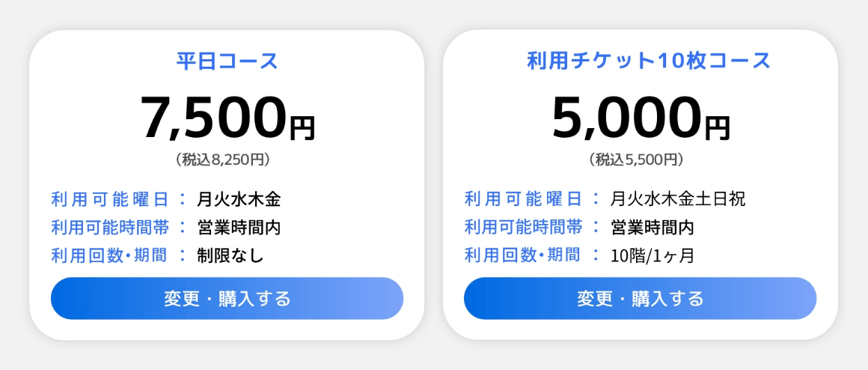
Task: Click 営業時間内 value in ticket course card
Action: (x=652, y=227)
